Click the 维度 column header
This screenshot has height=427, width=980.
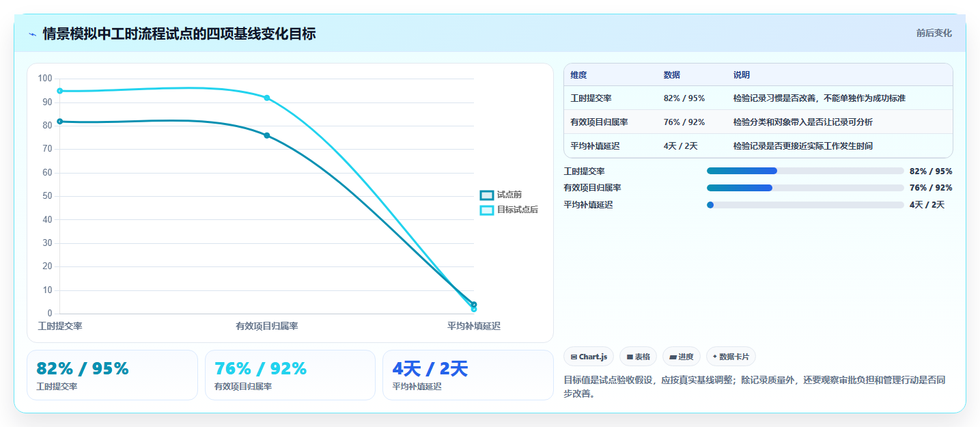click(579, 75)
